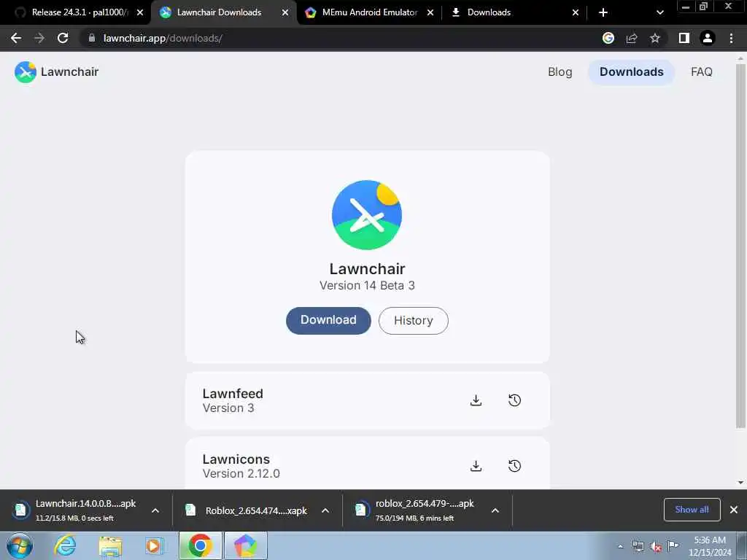
Task: Open Chrome's three-dot menu
Action: coord(731,38)
